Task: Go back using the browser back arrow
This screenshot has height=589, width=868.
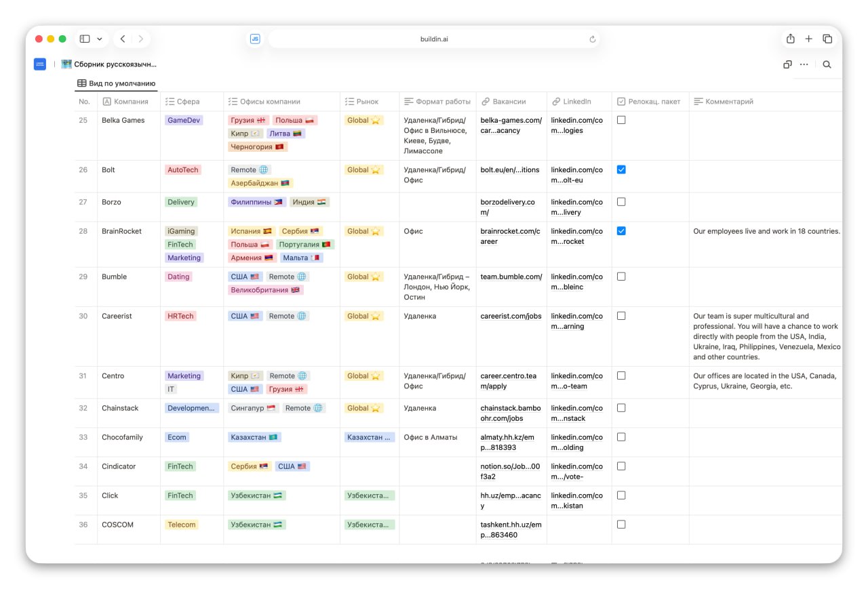Action: (x=123, y=39)
